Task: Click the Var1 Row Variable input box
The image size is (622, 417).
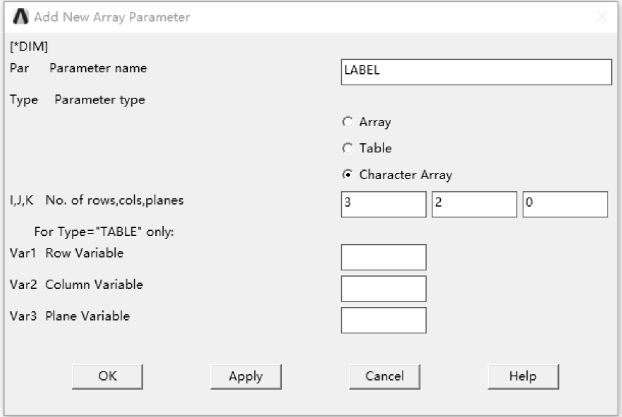Action: tap(383, 257)
